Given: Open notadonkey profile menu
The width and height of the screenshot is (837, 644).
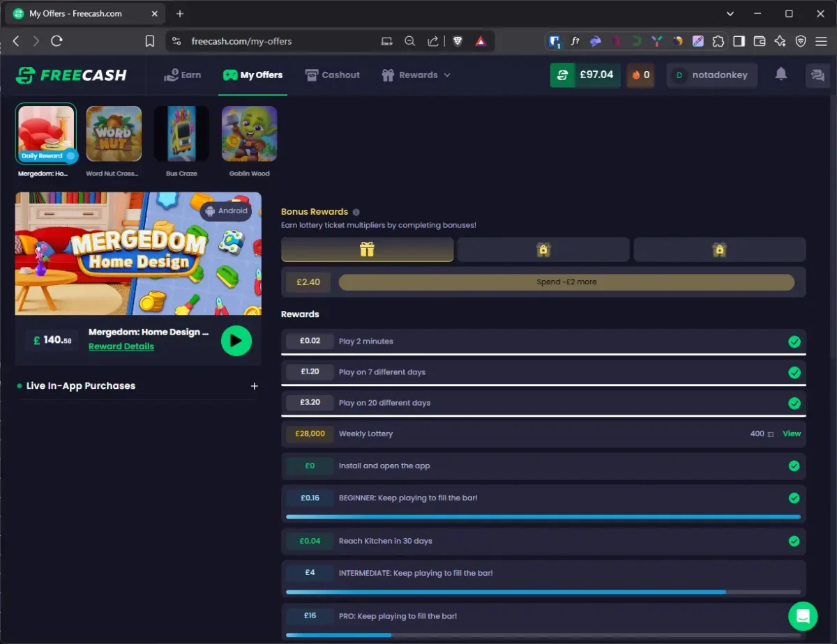Looking at the screenshot, I should 711,75.
